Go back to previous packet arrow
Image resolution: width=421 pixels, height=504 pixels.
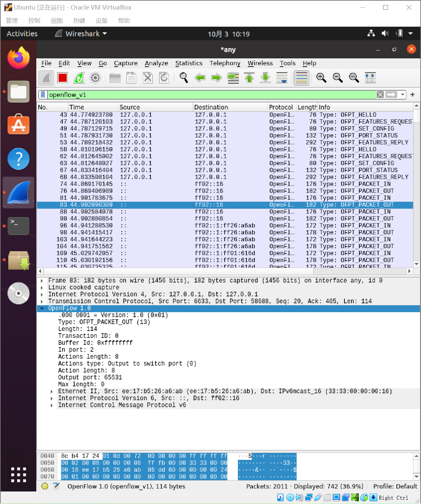coord(200,78)
